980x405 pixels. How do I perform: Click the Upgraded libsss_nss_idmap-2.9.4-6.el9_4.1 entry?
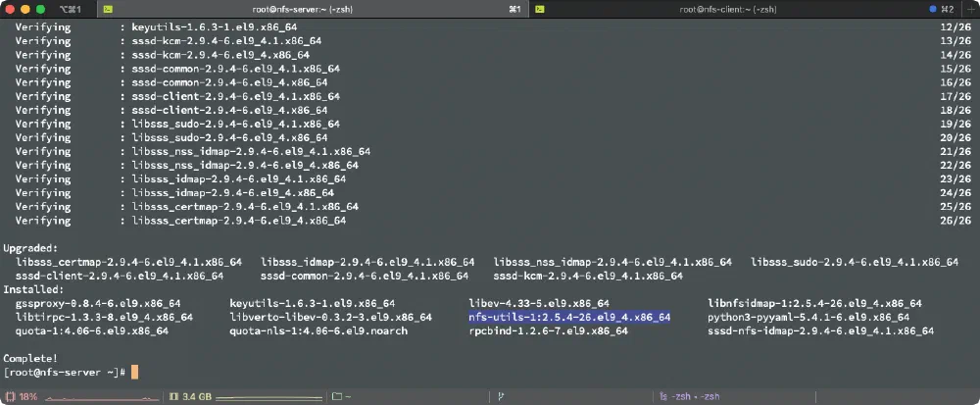pos(612,262)
